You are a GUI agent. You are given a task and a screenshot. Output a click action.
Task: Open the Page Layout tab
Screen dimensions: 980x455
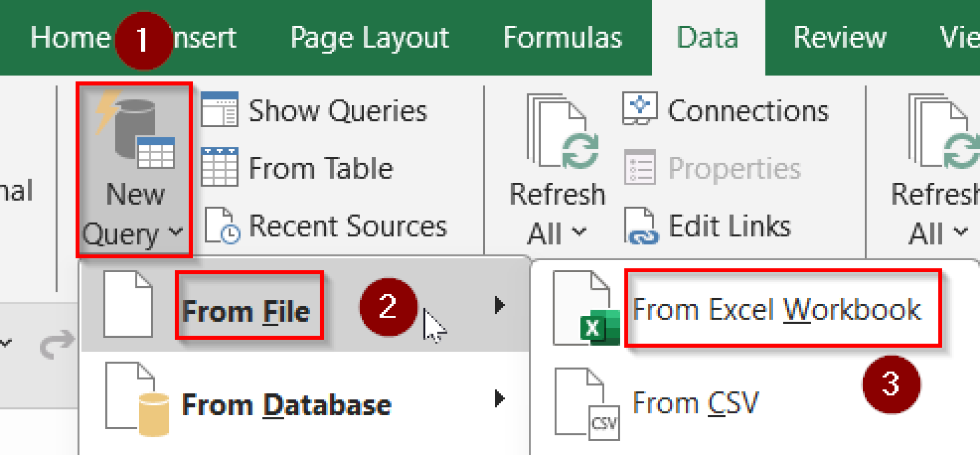pos(369,38)
